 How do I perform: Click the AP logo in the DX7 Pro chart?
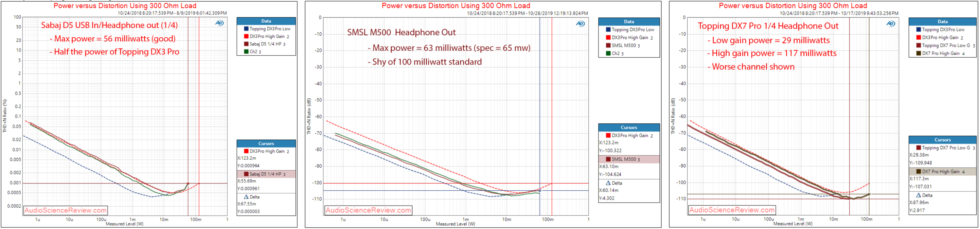[x=891, y=23]
